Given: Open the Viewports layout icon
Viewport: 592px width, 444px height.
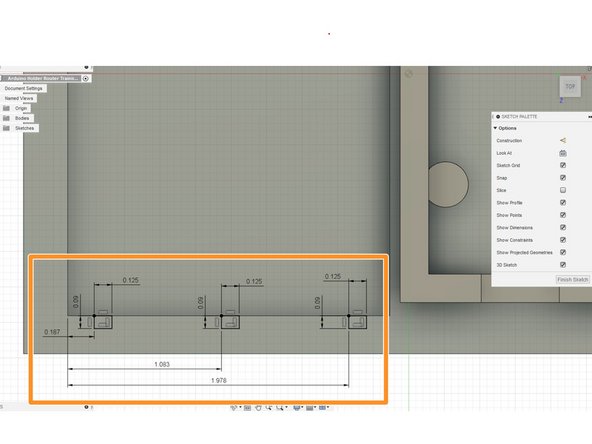Looking at the screenshot, I should click(322, 408).
